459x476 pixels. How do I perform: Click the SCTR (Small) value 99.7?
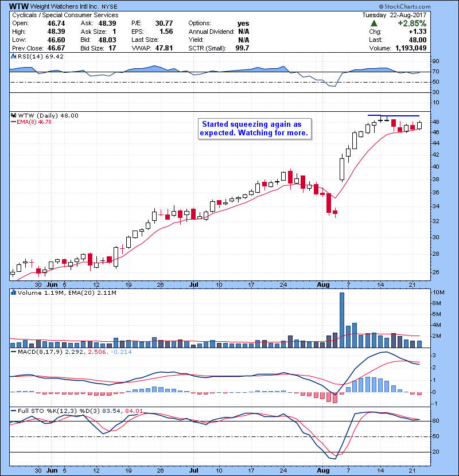(243, 48)
